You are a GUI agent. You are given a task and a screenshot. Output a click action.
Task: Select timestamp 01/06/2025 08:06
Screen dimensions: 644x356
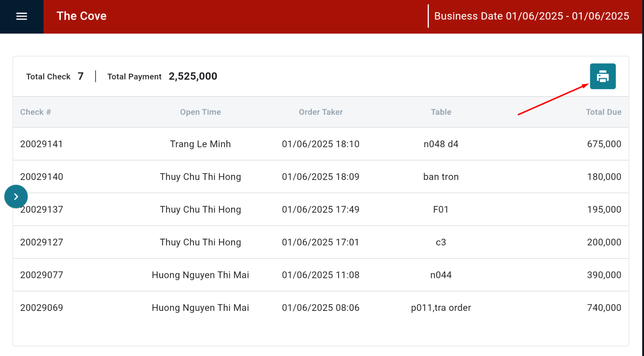[321, 308]
